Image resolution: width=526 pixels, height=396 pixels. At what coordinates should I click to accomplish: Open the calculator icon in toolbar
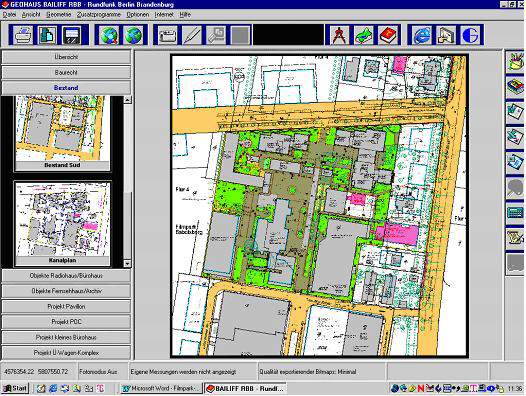point(72,35)
